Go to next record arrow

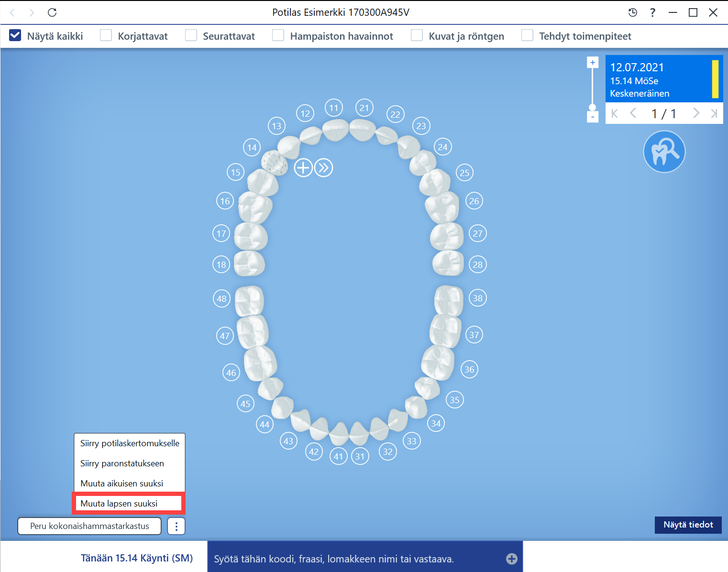[696, 113]
